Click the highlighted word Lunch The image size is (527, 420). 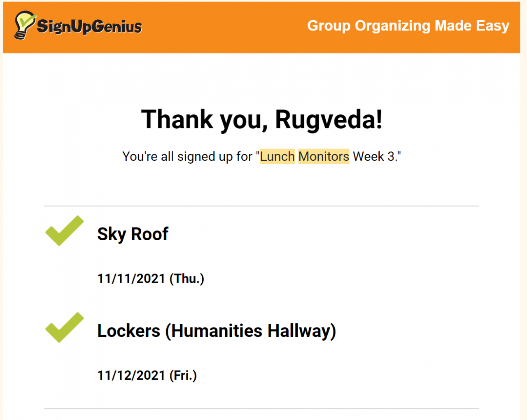[277, 157]
